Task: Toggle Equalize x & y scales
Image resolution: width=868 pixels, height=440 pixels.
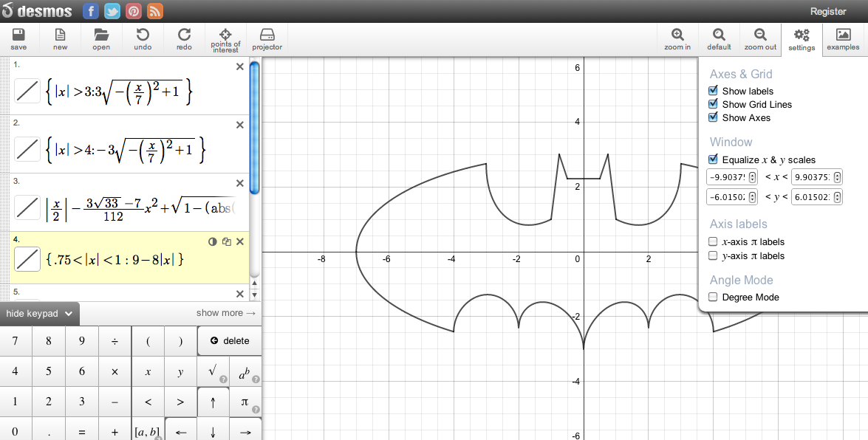Action: click(713, 159)
